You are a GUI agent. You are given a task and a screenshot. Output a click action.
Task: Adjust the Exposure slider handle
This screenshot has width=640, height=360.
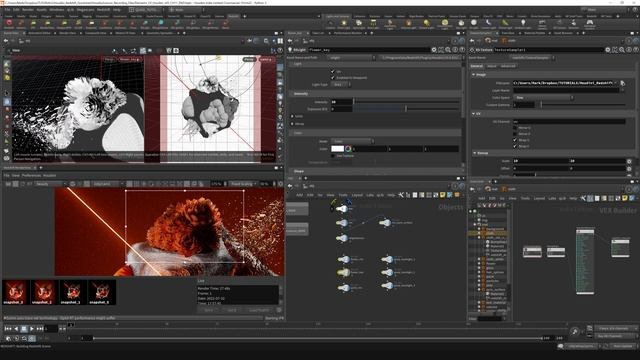coord(405,109)
